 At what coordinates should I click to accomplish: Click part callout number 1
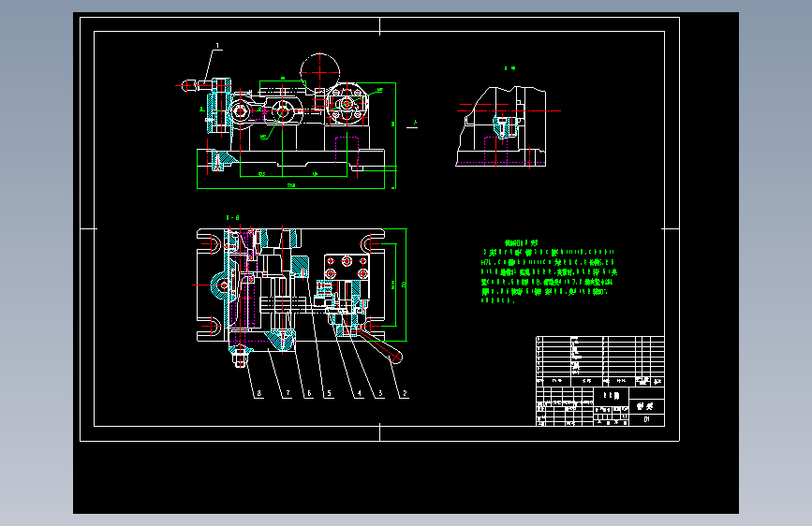tap(217, 46)
